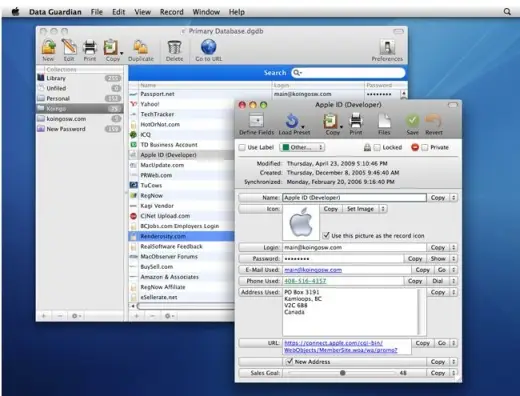Image resolution: width=520 pixels, height=396 pixels.
Task: Click plus button below collections list
Action: coord(44,316)
